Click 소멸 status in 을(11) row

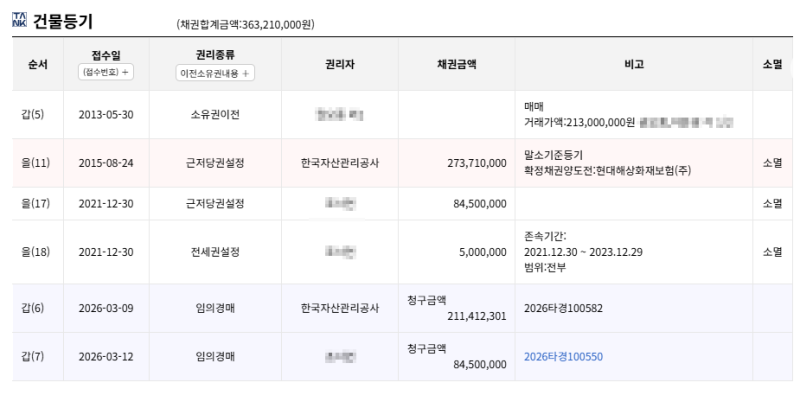[x=772, y=163]
